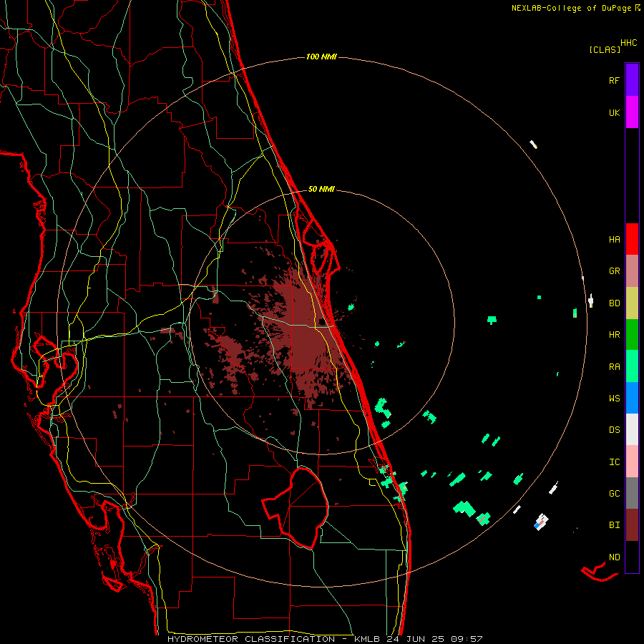Click the GC legend label
This screenshot has width=644, height=644.
tap(614, 493)
